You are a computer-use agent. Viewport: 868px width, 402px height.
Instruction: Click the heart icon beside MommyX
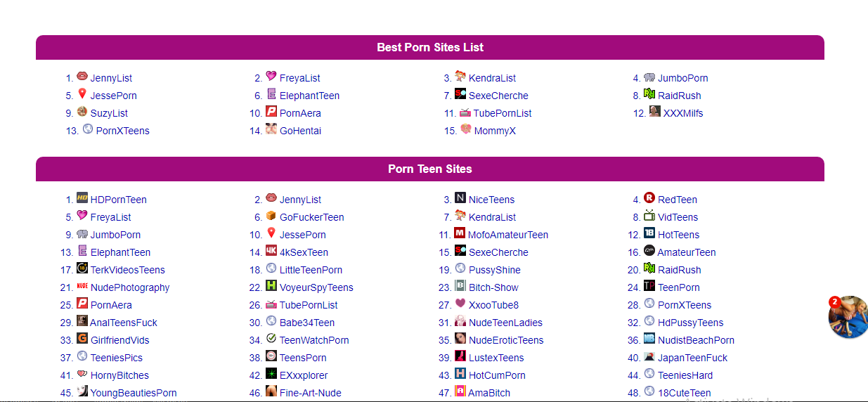(466, 129)
